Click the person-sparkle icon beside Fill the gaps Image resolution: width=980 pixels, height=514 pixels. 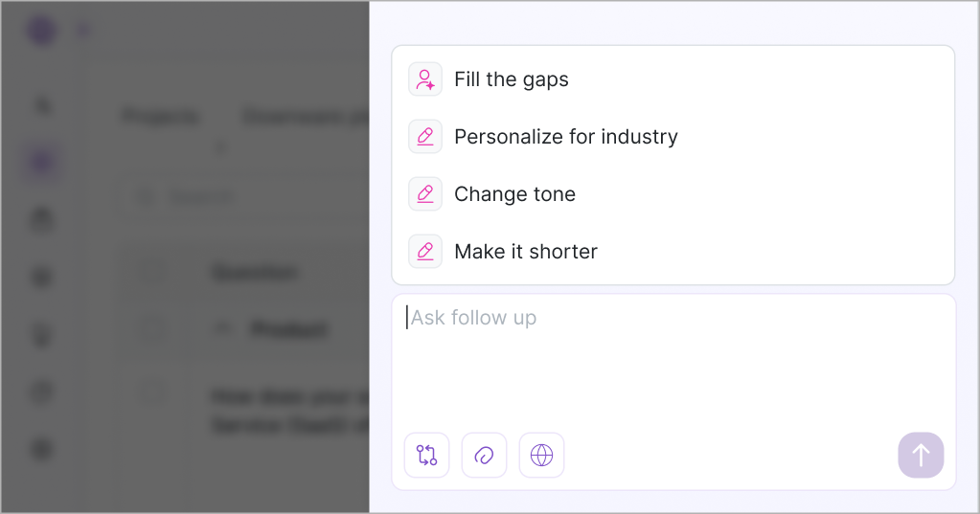[x=425, y=79]
